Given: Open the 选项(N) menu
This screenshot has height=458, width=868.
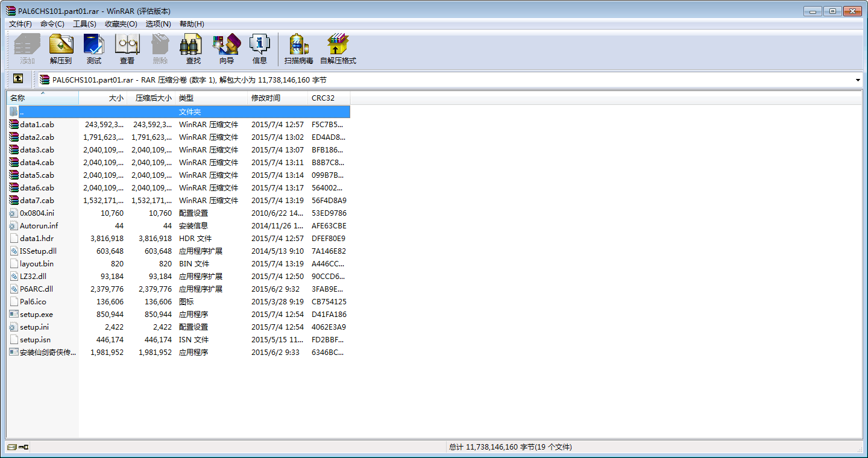Looking at the screenshot, I should click(159, 24).
